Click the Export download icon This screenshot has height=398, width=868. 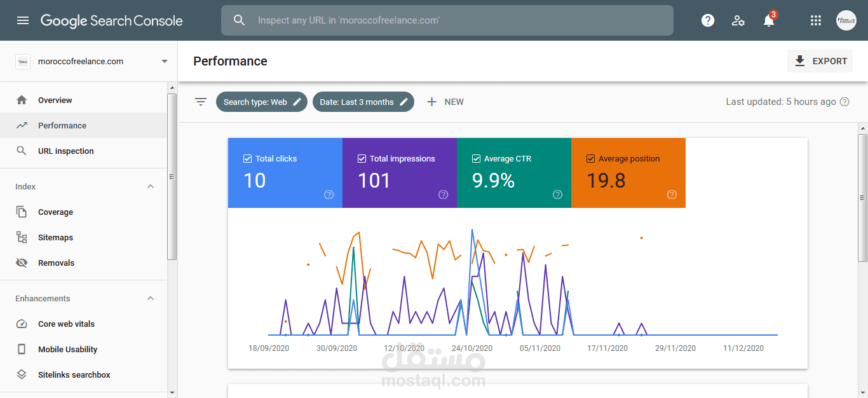pyautogui.click(x=800, y=61)
